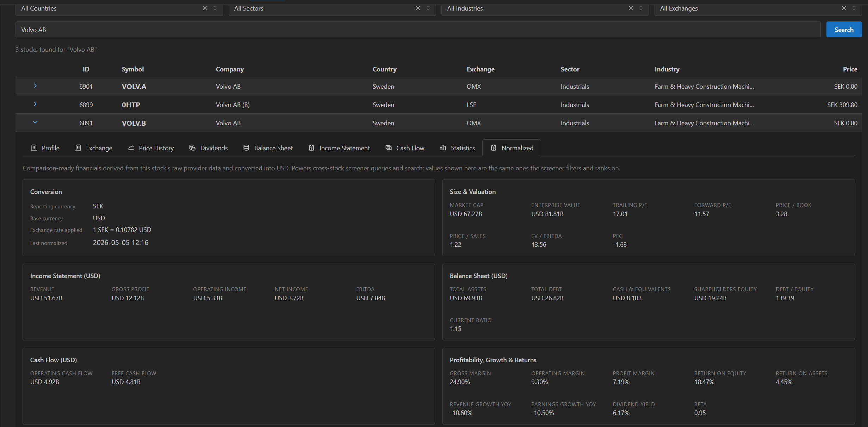Open the All Countries dropdown arrows
This screenshot has height=427, width=868.
click(215, 8)
